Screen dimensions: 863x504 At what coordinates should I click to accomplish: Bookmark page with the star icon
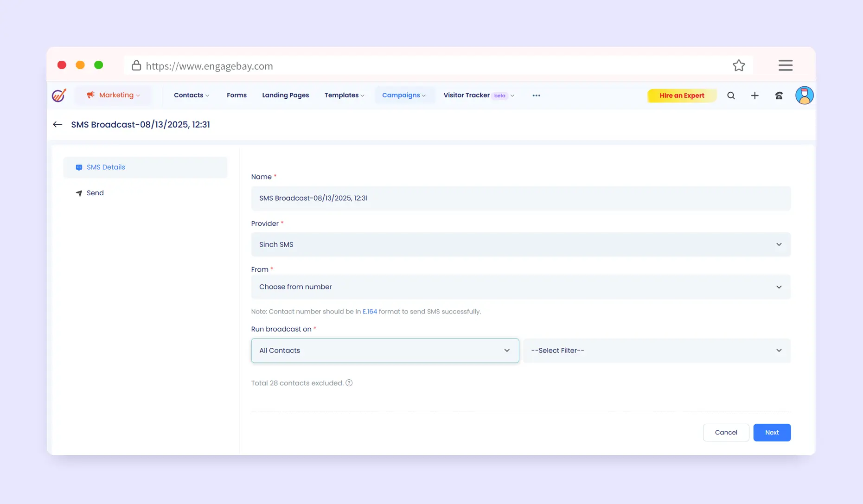tap(739, 66)
